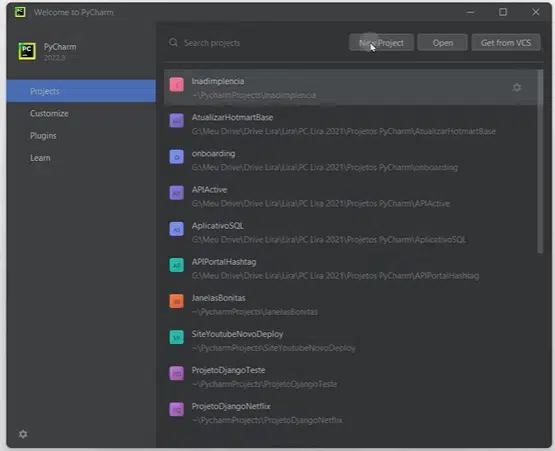Create a New Project

(x=381, y=43)
